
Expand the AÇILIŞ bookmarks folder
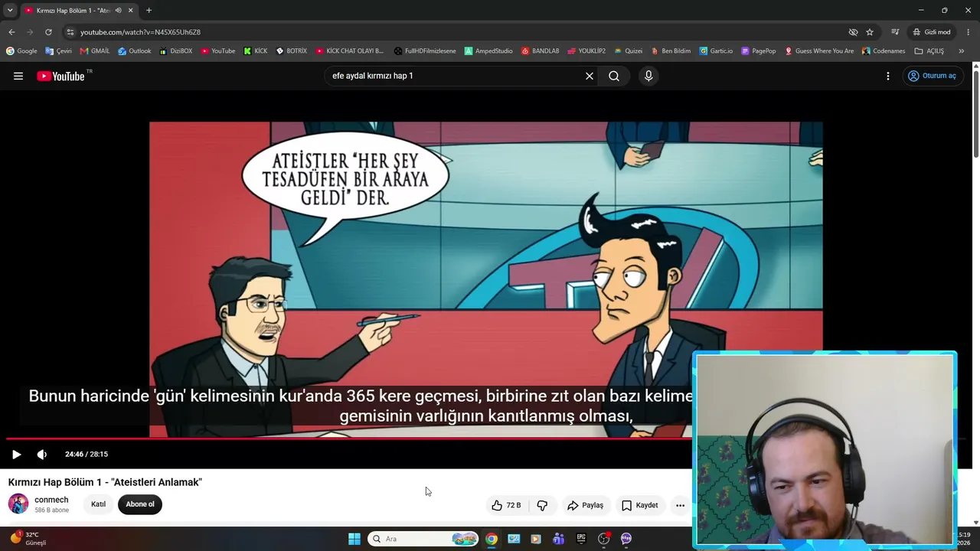click(929, 51)
